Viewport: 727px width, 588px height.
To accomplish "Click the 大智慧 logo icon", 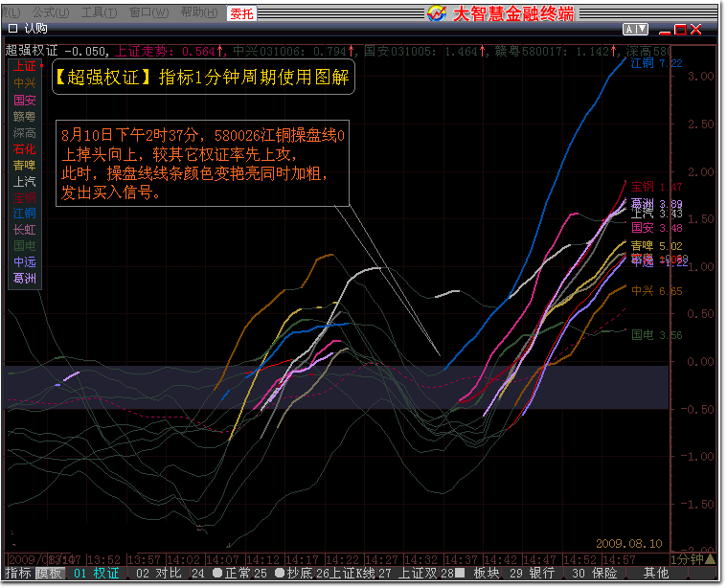I will pyautogui.click(x=437, y=13).
